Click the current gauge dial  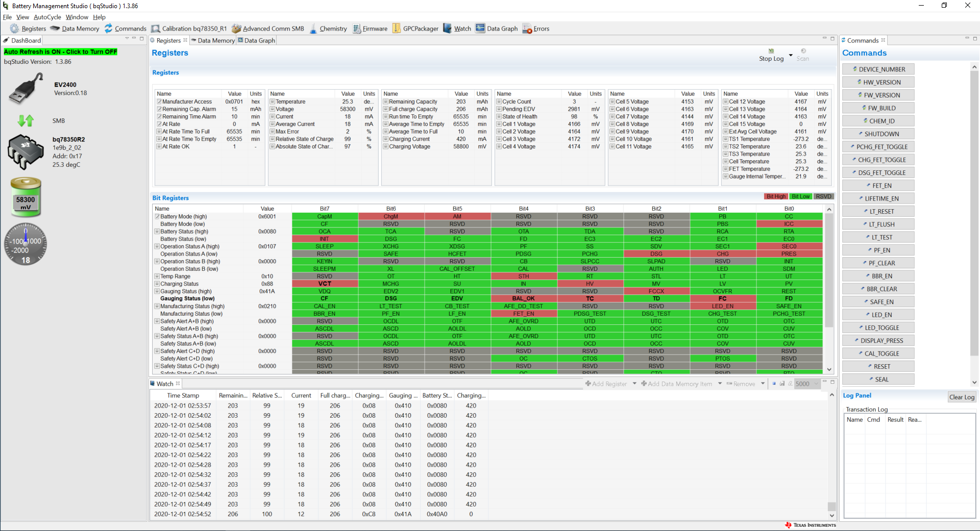pos(26,244)
